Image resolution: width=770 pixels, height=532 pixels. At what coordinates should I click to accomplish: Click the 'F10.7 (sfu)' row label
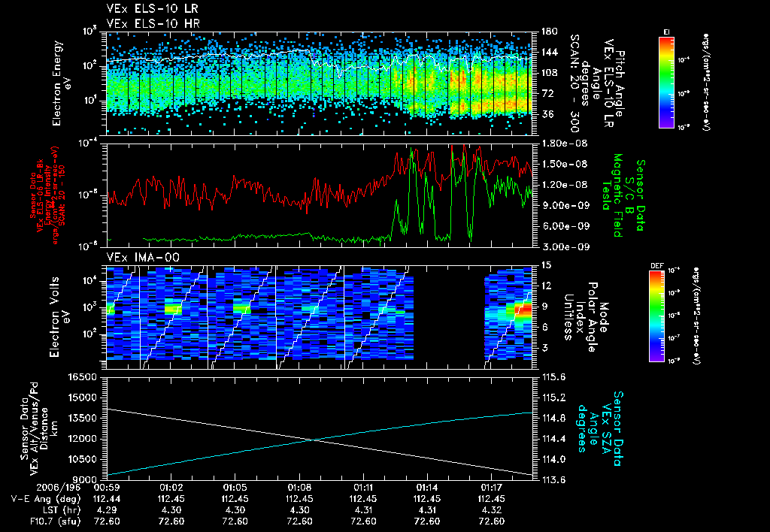point(54,521)
